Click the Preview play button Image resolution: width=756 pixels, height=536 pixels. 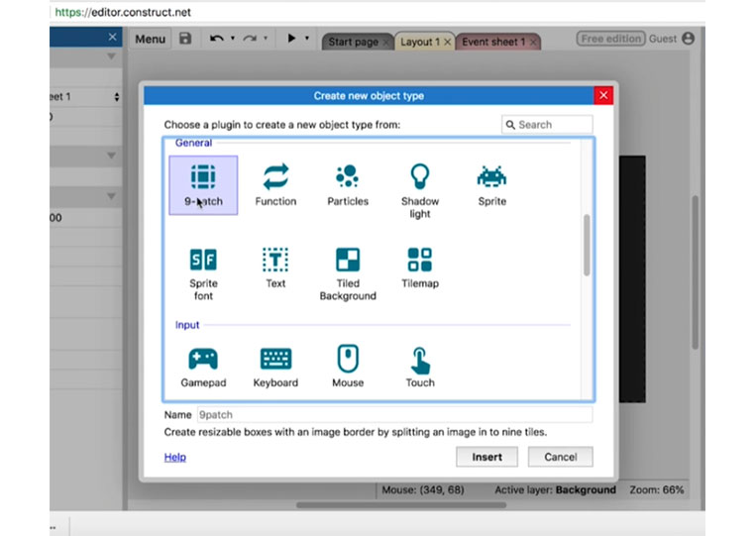[x=291, y=38]
